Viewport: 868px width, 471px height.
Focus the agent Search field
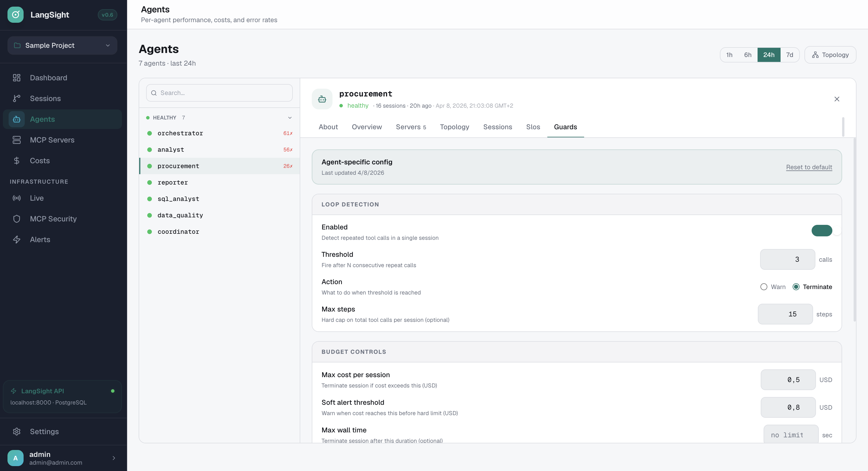pos(219,93)
